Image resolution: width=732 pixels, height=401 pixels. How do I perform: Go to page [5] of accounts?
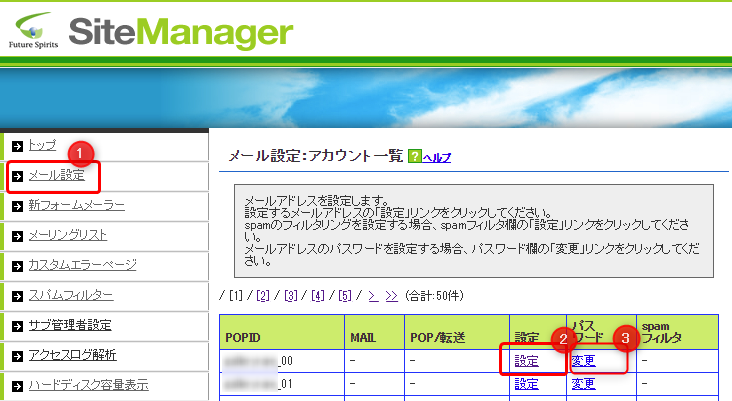click(345, 296)
